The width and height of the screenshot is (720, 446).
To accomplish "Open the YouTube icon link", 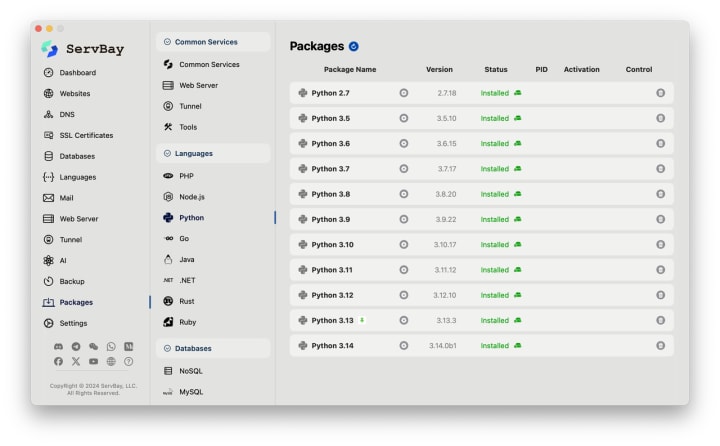I will pyautogui.click(x=93, y=361).
